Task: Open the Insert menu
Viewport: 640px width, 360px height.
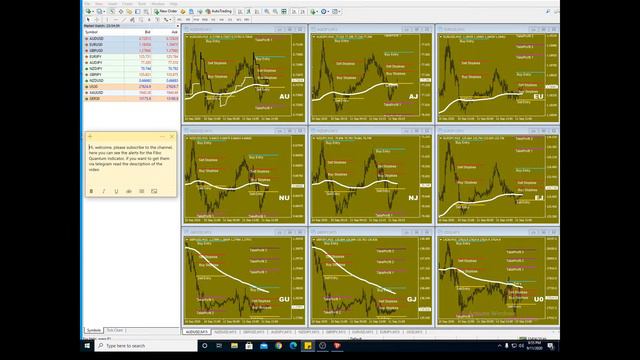Action: tap(112, 4)
